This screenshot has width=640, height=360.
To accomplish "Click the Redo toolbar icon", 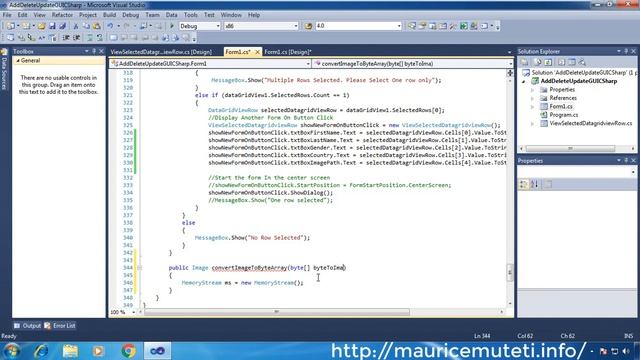I will point(127,26).
